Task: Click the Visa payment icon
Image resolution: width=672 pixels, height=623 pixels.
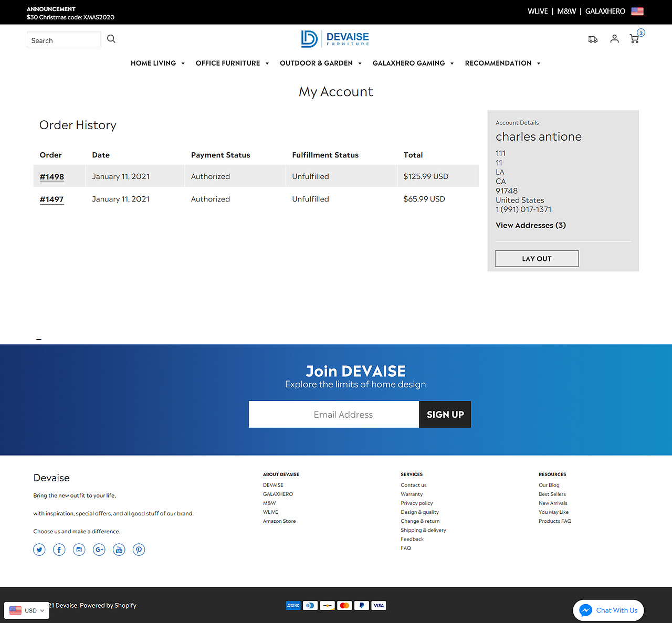Action: pyautogui.click(x=379, y=606)
